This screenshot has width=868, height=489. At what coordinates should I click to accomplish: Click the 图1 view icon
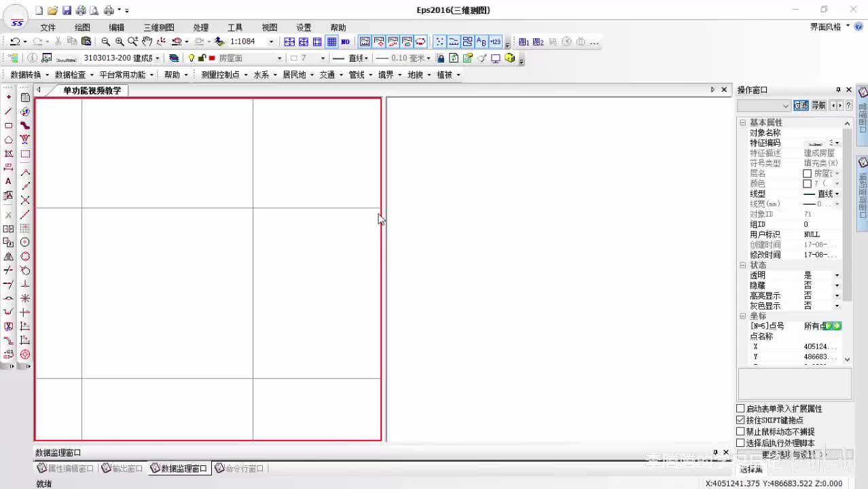click(524, 41)
